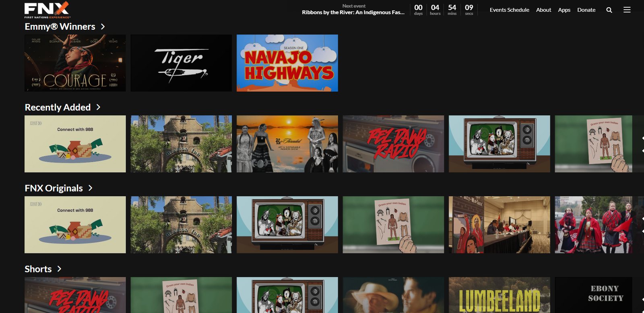This screenshot has height=313, width=644.
Task: Expand the Shorts chevron arrow
Action: click(59, 269)
